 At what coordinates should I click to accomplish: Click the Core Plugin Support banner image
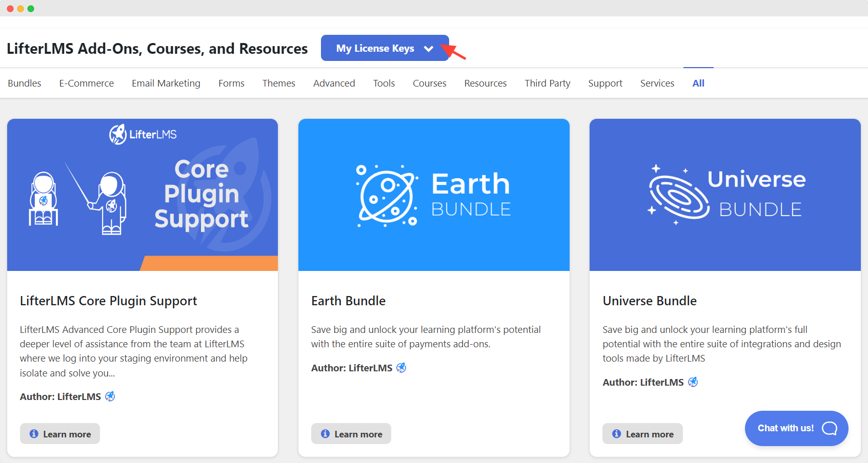coord(143,195)
